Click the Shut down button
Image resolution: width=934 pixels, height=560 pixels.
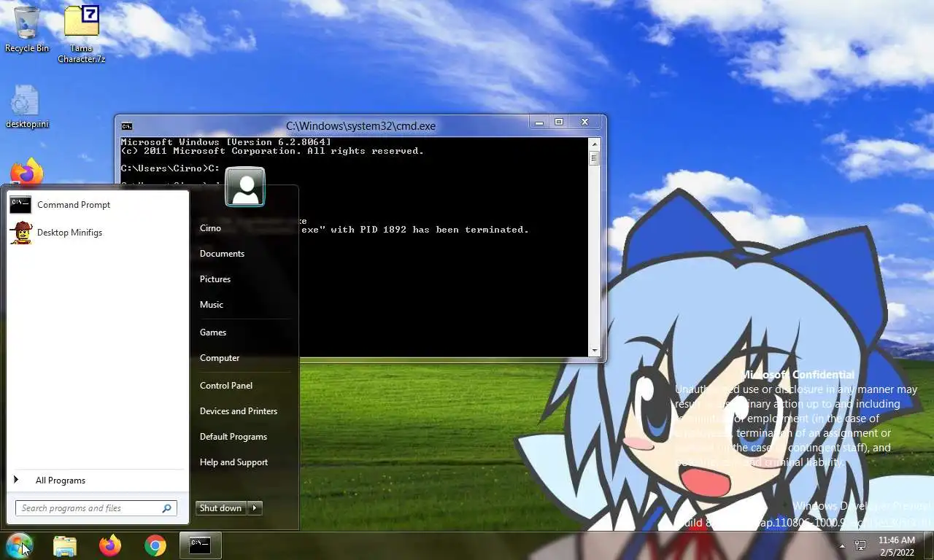pos(221,508)
